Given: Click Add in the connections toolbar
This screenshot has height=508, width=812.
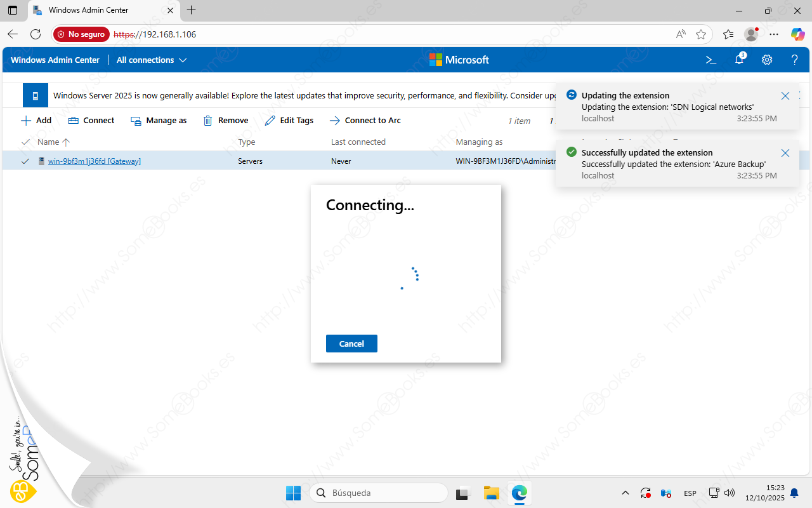Looking at the screenshot, I should 36,121.
